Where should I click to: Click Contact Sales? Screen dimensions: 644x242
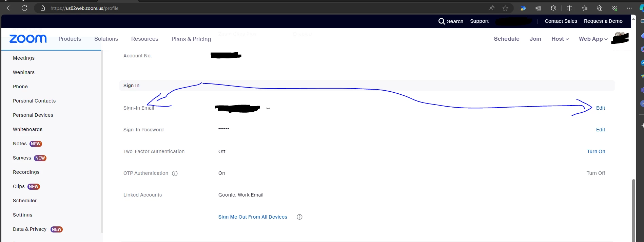(x=561, y=21)
